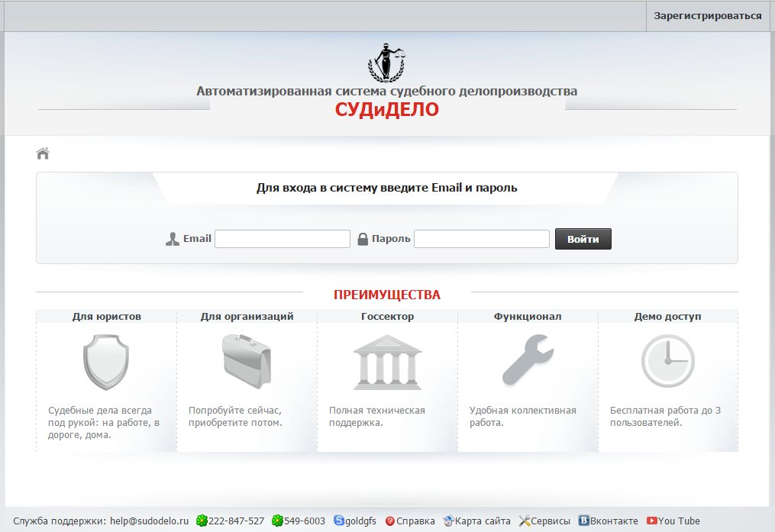Focus the Email input field
This screenshot has width=775, height=532.
point(283,239)
